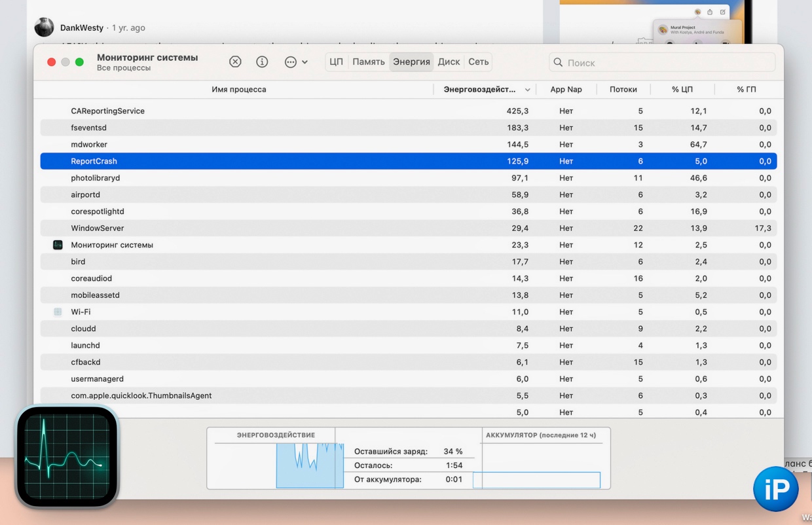The width and height of the screenshot is (812, 525).
Task: Click the Мониторинг системы app icon in the process list
Action: click(x=58, y=245)
